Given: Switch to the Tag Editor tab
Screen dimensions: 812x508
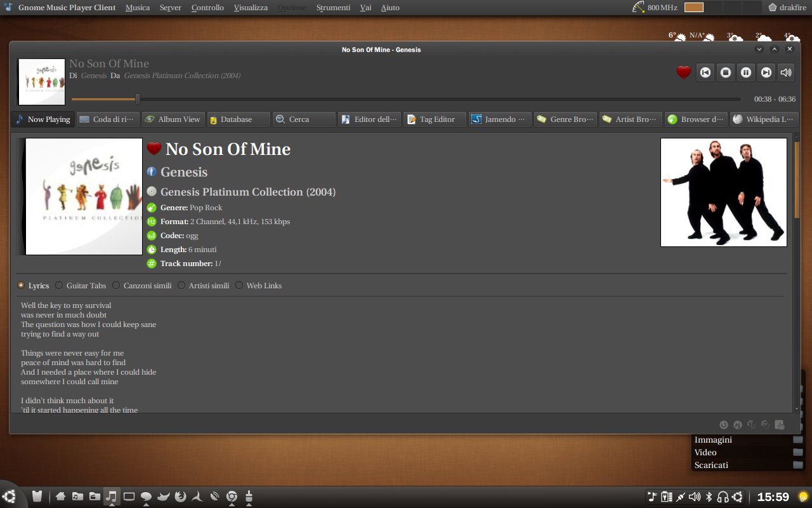Looking at the screenshot, I should 435,119.
